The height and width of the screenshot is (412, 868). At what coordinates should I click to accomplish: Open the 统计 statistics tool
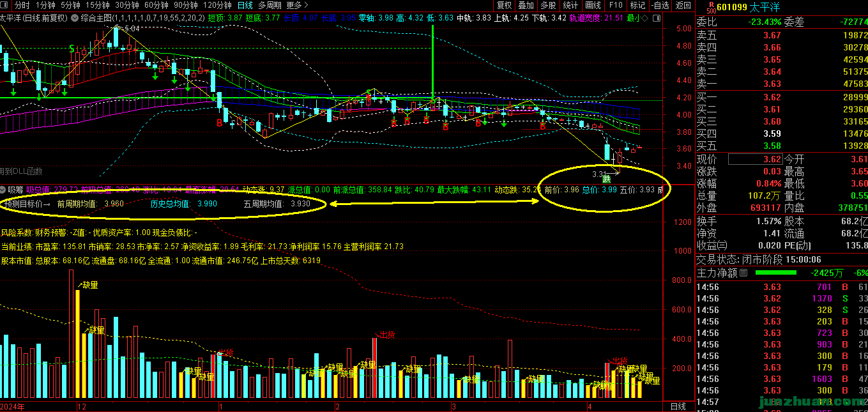click(x=570, y=5)
